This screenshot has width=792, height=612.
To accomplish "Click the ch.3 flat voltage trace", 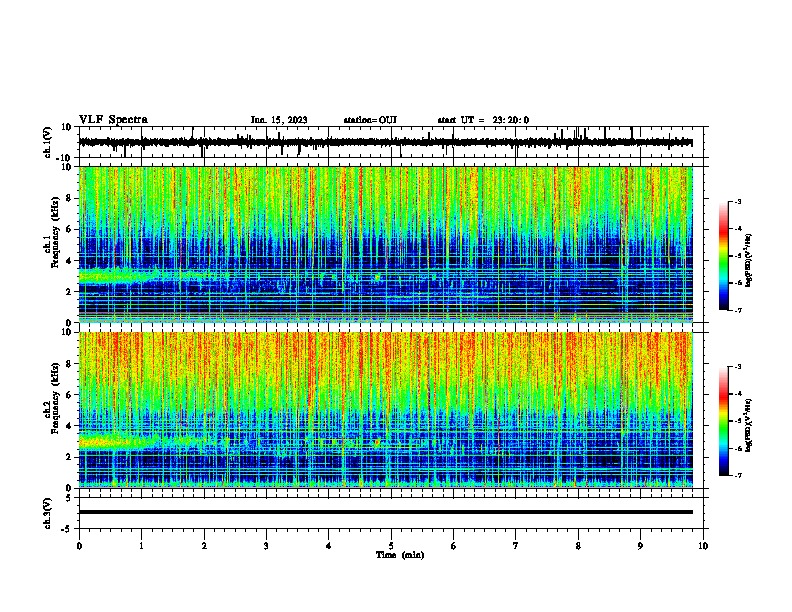I will [386, 512].
